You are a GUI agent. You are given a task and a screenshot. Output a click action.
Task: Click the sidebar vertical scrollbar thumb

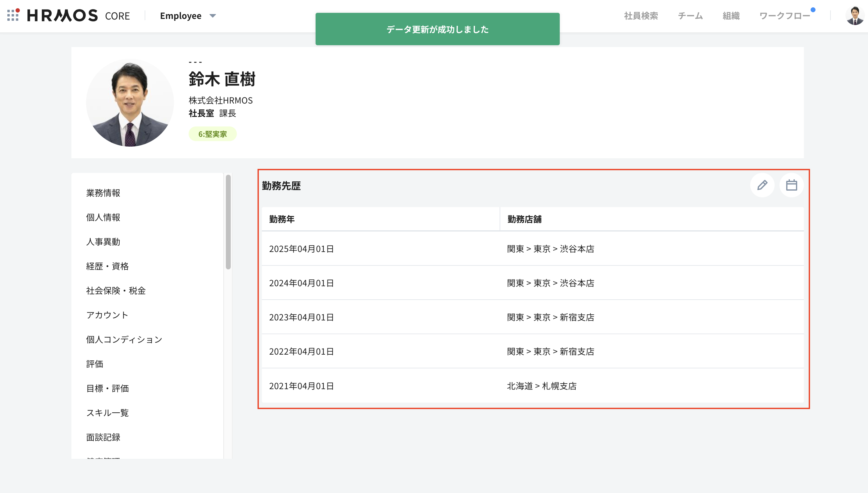228,222
